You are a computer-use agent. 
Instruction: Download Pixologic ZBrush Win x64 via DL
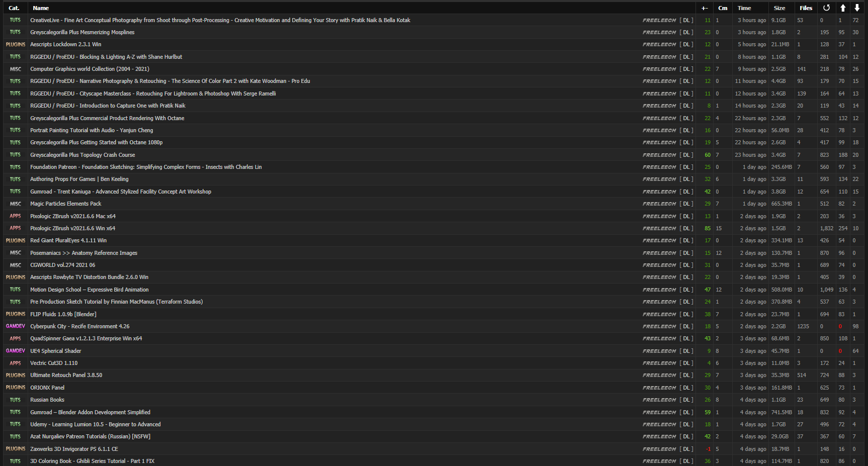(x=686, y=229)
